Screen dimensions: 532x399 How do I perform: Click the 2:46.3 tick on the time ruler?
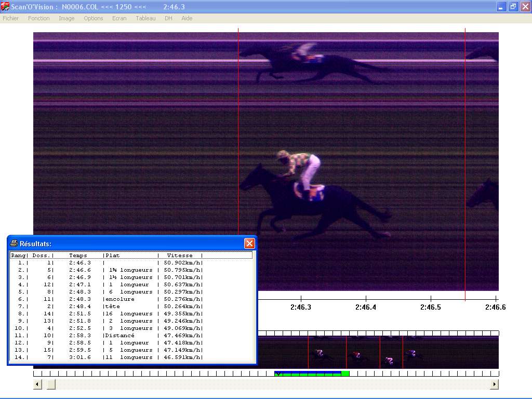tap(301, 299)
